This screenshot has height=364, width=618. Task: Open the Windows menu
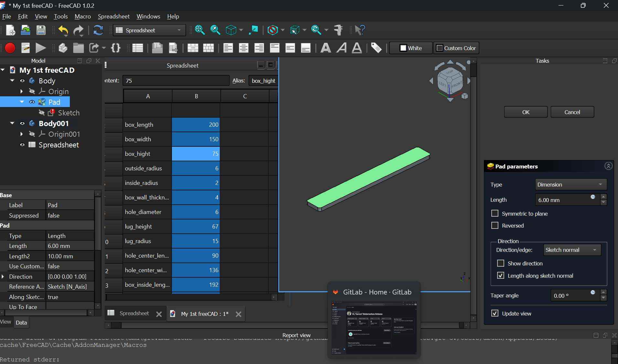tap(148, 16)
